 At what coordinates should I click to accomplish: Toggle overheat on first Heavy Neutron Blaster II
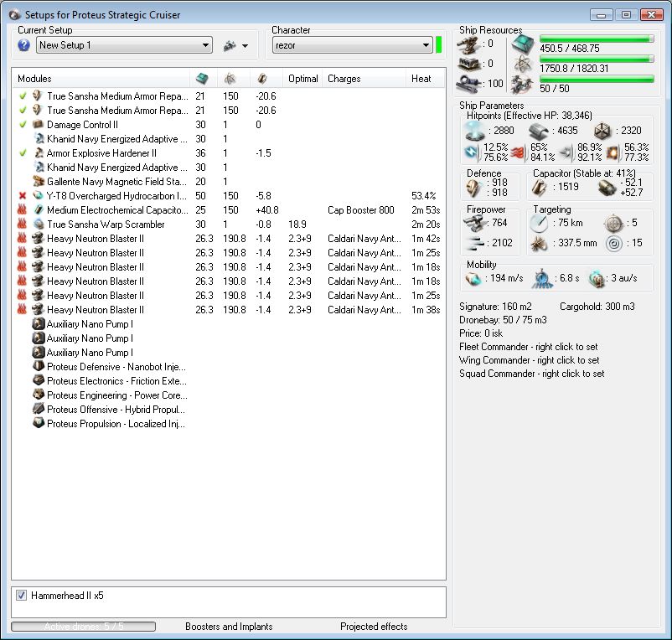[22, 238]
